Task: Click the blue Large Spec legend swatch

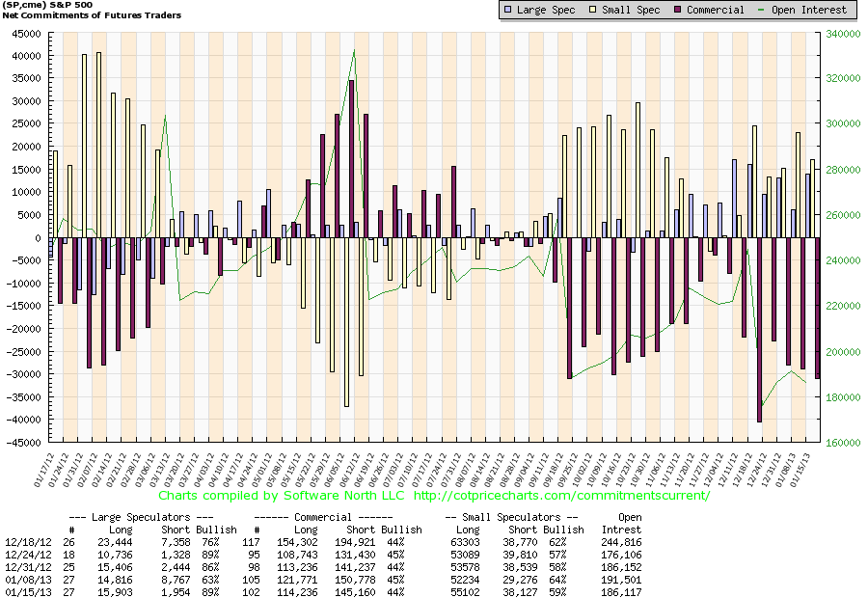Action: (x=508, y=10)
